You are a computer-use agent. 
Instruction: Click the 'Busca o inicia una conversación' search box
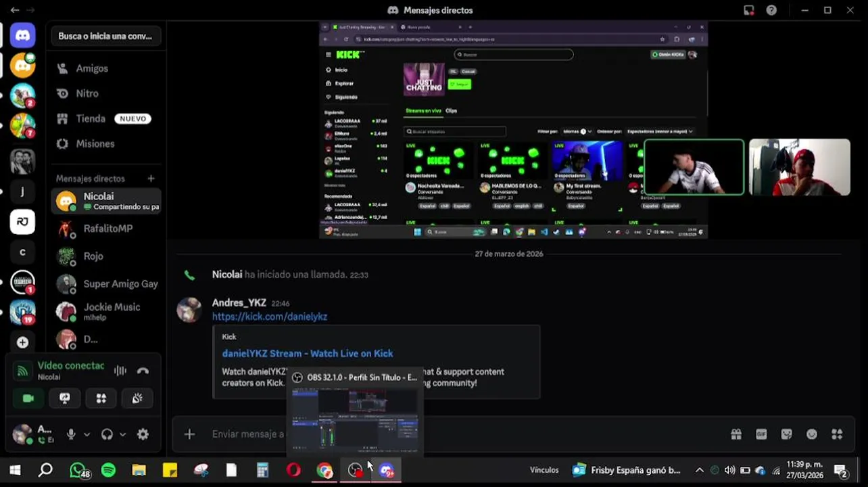105,36
